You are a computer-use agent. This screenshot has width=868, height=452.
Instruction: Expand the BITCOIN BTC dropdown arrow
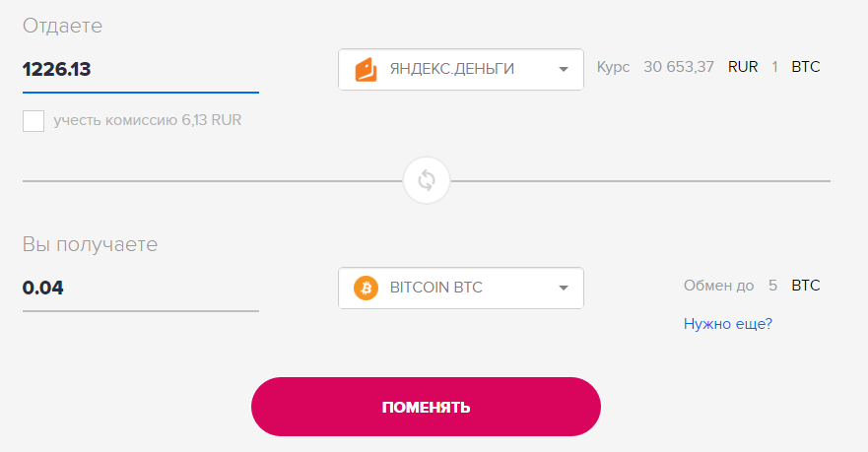pyautogui.click(x=564, y=289)
